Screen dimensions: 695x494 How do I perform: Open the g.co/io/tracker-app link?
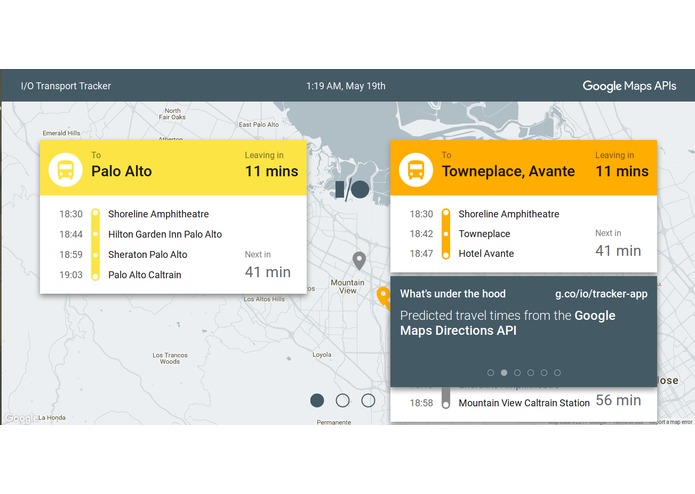click(x=601, y=294)
